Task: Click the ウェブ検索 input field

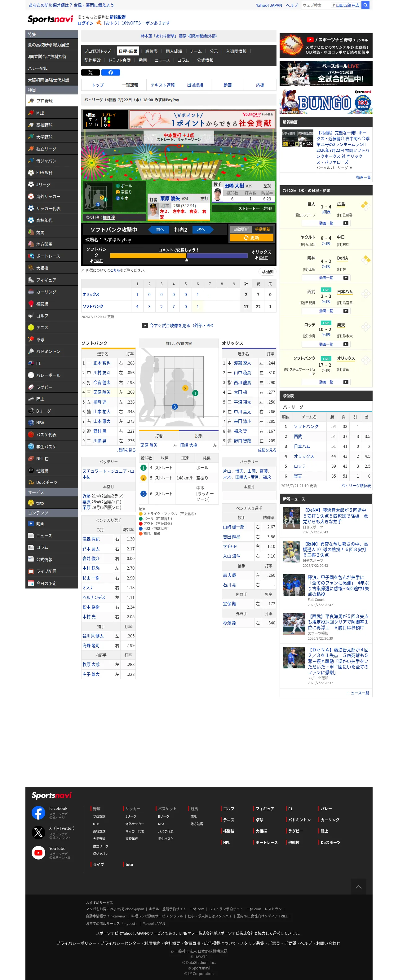Action: pos(316,5)
